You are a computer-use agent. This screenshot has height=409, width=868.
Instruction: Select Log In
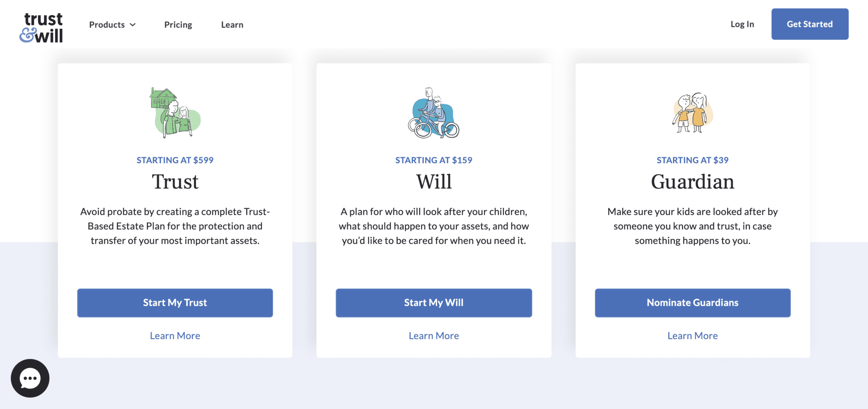[742, 24]
